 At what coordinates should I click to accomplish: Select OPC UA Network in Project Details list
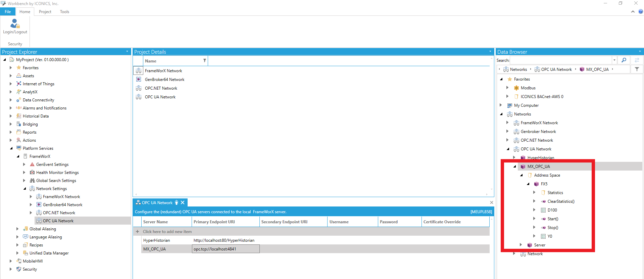(160, 97)
